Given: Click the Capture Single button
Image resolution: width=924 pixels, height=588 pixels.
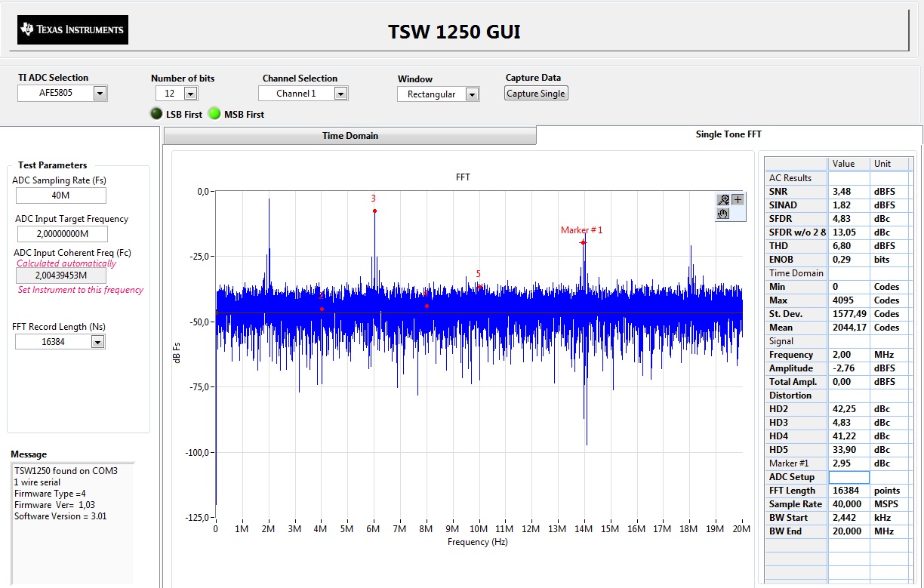Looking at the screenshot, I should pos(536,94).
